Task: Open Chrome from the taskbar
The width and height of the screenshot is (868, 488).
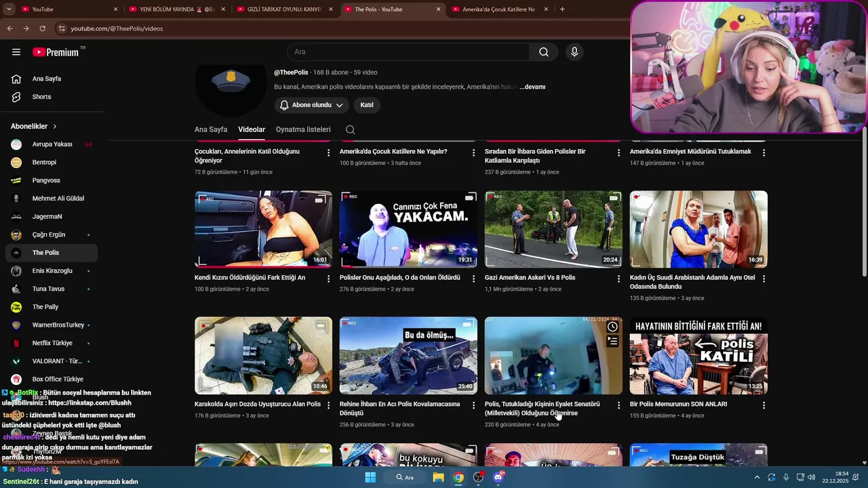Action: 458,477
